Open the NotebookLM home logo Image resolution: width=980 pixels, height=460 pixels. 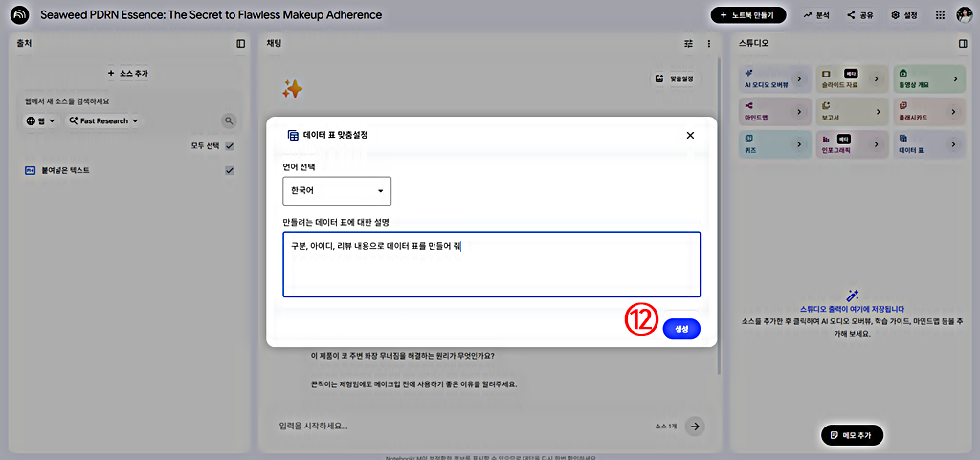(20, 15)
